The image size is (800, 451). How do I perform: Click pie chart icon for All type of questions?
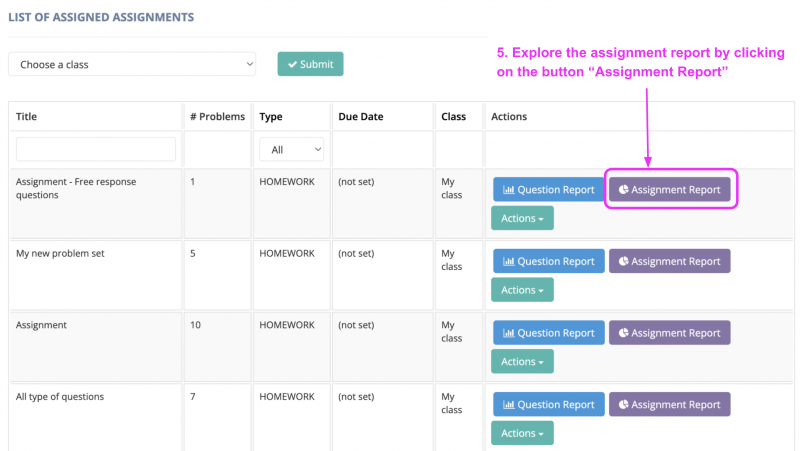coord(623,405)
